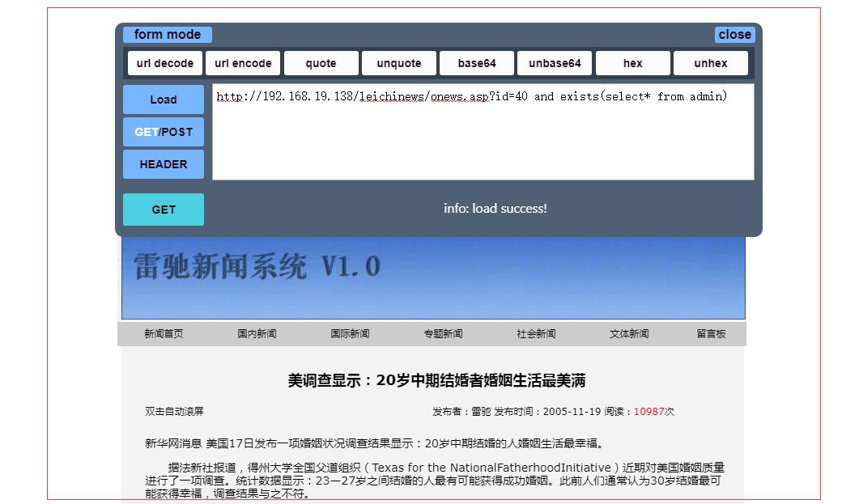Viewport: 859px width, 504px height.
Task: Focus the URL text area
Action: click(483, 132)
